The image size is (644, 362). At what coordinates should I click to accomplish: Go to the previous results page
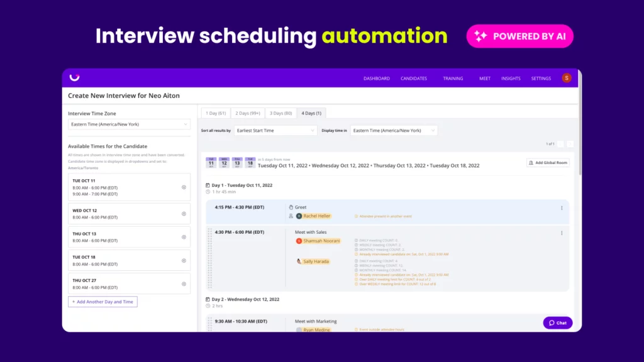point(560,144)
